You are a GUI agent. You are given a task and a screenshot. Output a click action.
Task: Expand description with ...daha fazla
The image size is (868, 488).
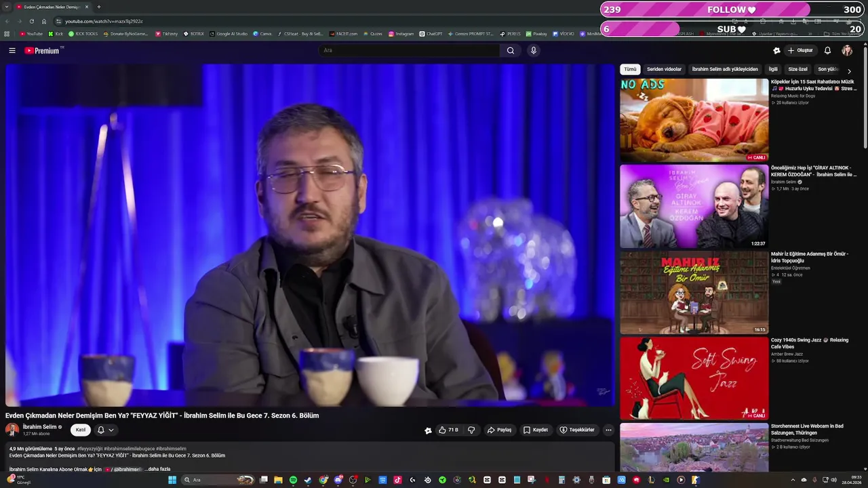(x=157, y=469)
